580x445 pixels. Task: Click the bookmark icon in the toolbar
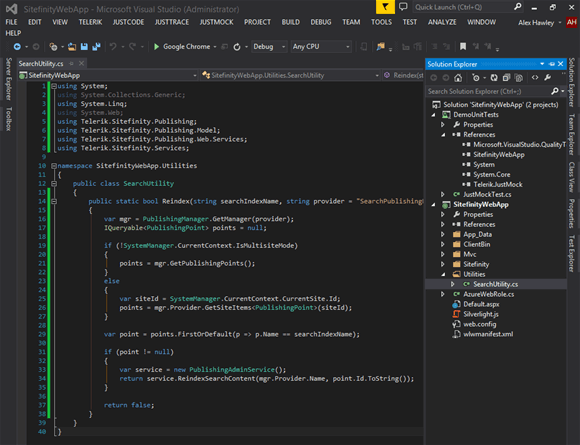[463, 47]
